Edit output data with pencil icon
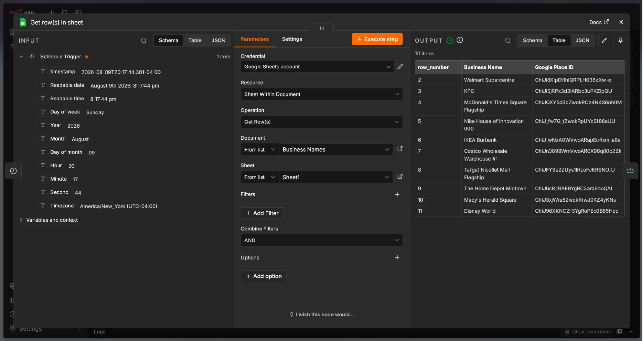 (604, 40)
